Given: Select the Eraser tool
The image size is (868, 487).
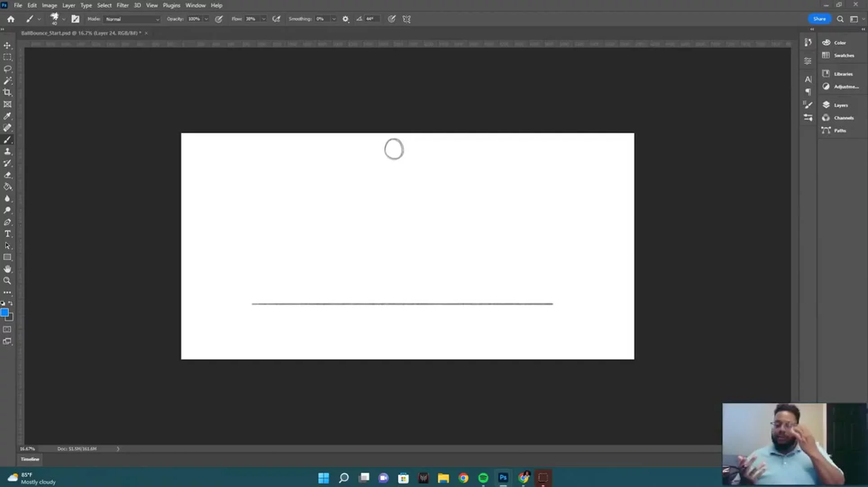Looking at the screenshot, I should point(8,175).
